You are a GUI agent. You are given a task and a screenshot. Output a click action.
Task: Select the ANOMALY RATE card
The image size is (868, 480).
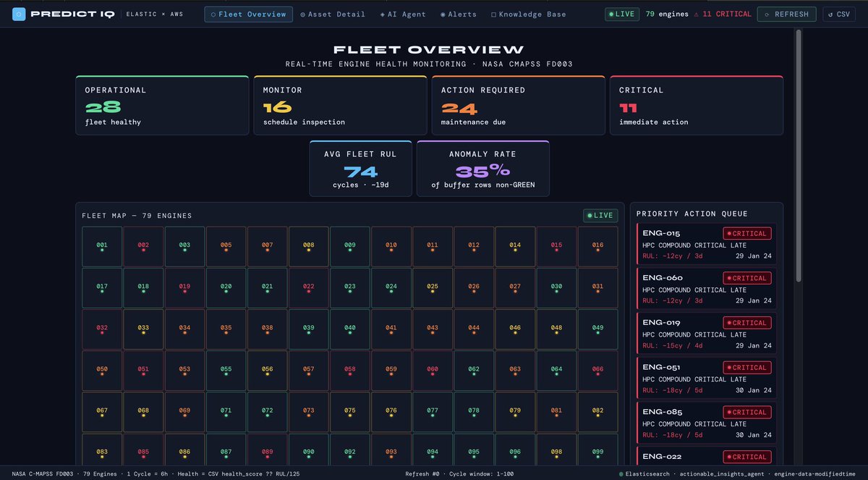(x=483, y=169)
